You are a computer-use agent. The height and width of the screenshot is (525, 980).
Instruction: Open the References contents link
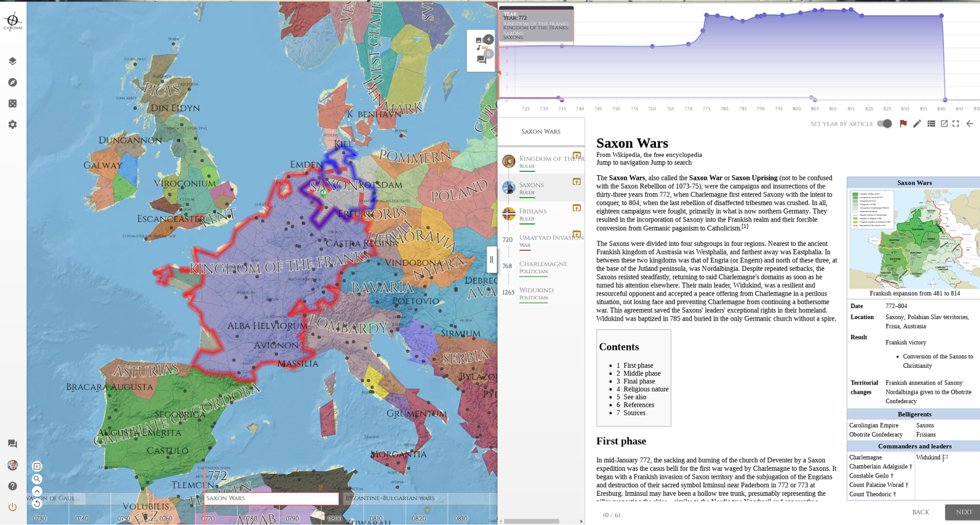[639, 405]
